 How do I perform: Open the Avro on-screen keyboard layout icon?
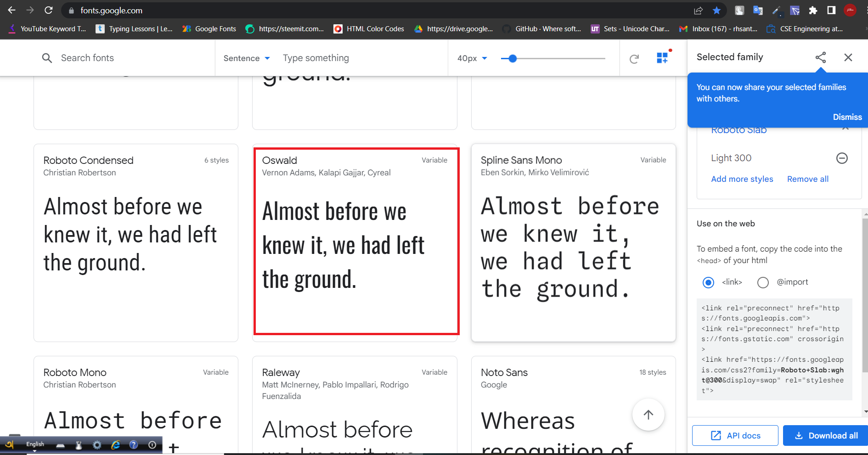coord(60,445)
